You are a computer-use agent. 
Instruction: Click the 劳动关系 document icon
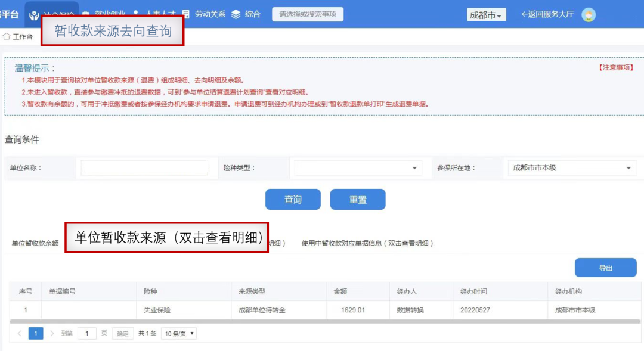pos(187,14)
